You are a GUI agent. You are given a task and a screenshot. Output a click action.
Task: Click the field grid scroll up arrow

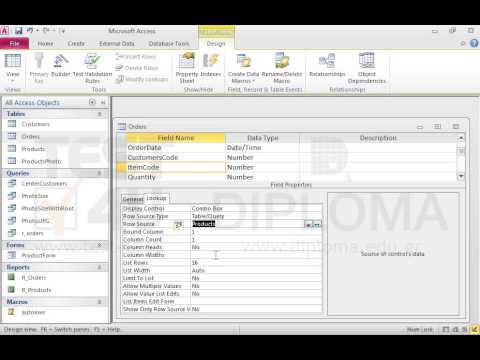(461, 138)
